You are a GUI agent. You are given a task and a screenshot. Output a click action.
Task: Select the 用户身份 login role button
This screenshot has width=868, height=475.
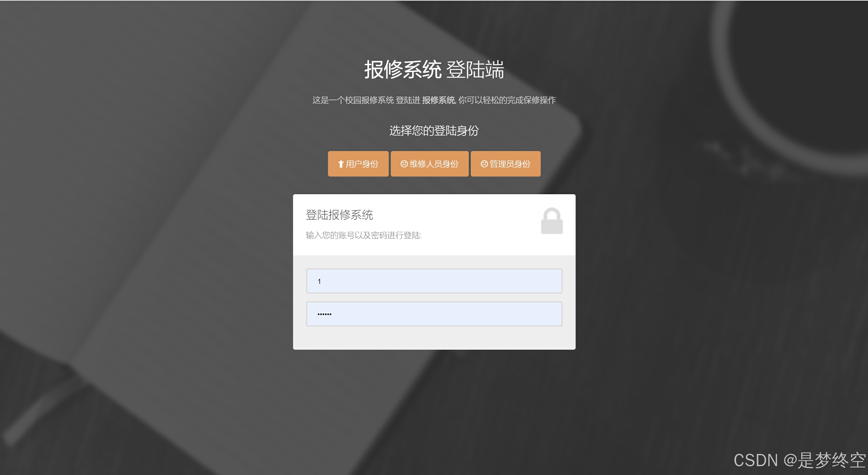click(x=358, y=164)
